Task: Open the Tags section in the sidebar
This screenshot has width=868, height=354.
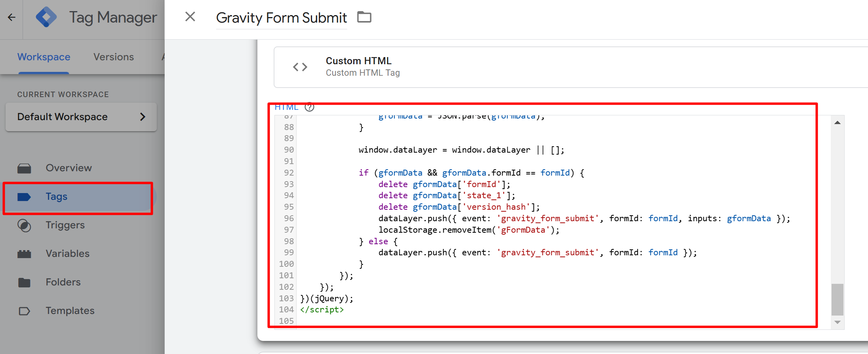Action: [56, 197]
